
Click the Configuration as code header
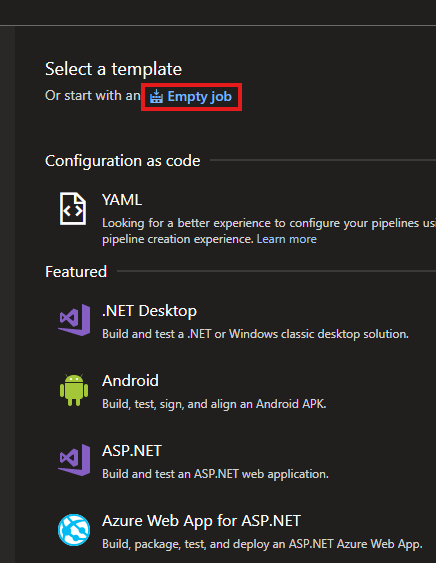122,161
